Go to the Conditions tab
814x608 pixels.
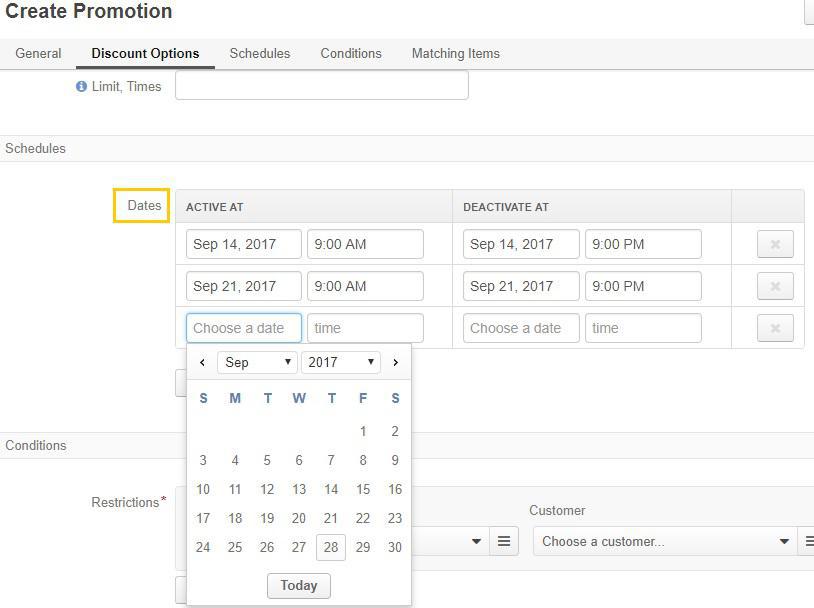pyautogui.click(x=351, y=53)
